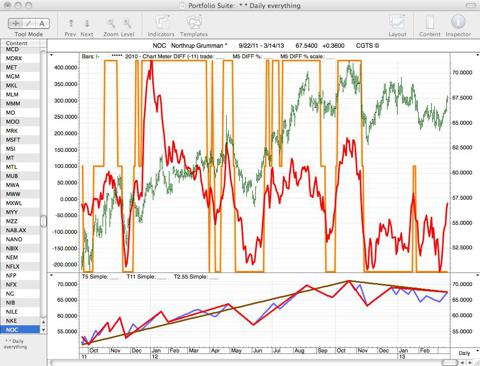Select MDRX in the symbol list
The height and width of the screenshot is (366, 480).
coord(20,58)
